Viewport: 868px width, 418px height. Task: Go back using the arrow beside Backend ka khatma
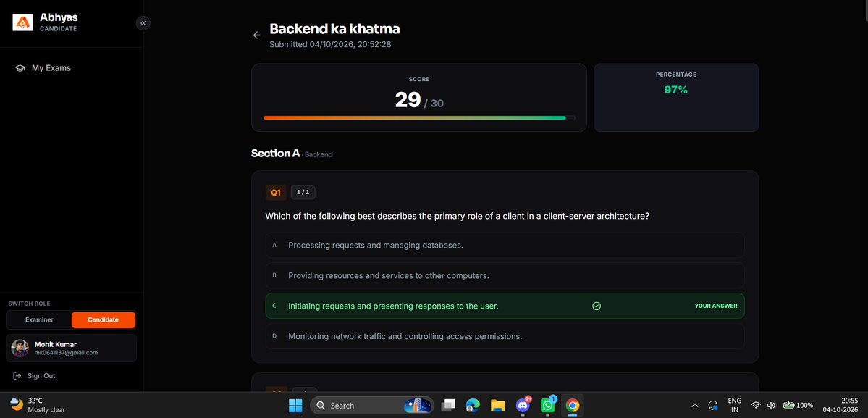coord(257,35)
